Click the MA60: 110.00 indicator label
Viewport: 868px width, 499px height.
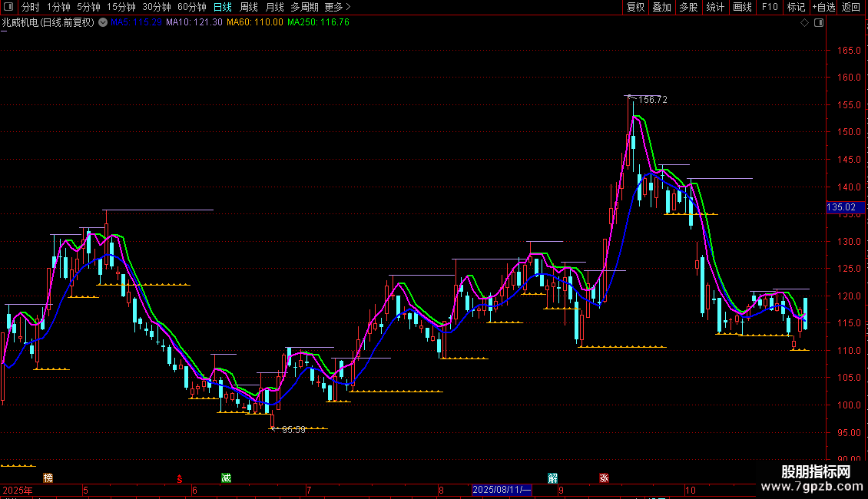(255, 23)
